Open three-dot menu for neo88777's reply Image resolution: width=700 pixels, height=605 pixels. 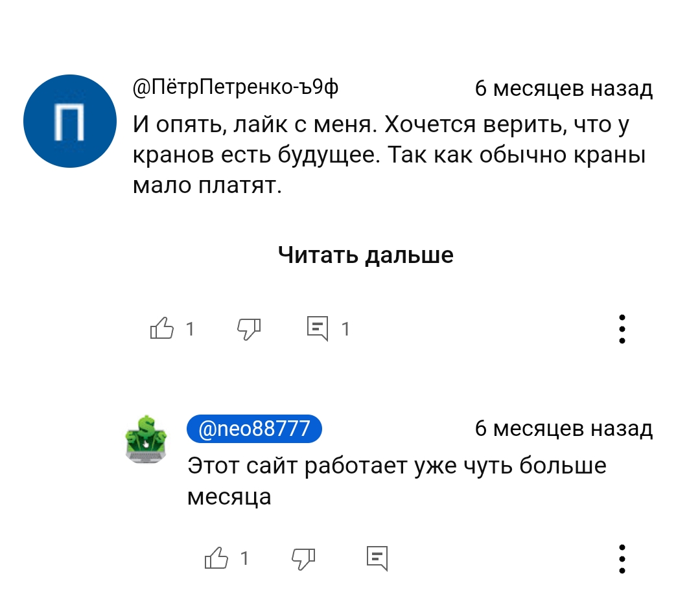pyautogui.click(x=622, y=558)
